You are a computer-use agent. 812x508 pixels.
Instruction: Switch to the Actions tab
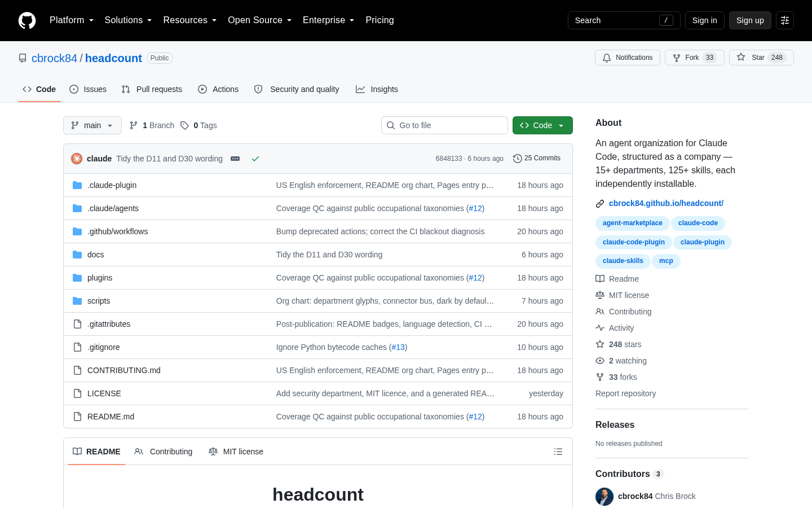(x=218, y=89)
